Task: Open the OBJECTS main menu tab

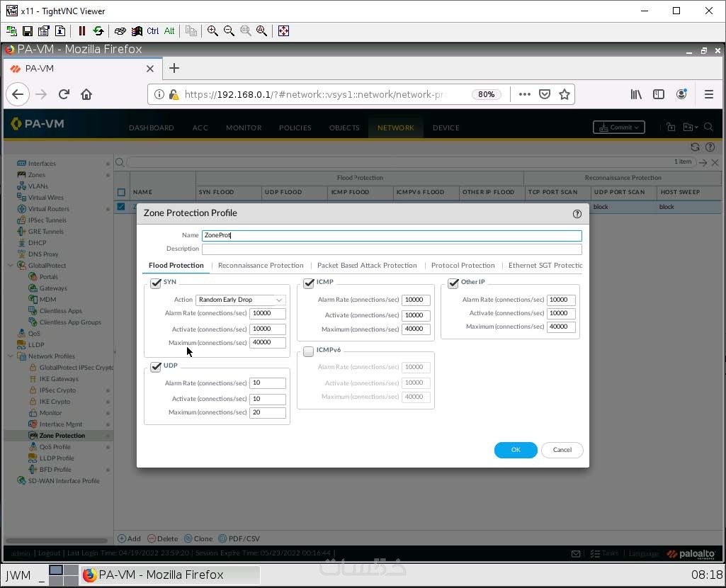Action: click(344, 128)
